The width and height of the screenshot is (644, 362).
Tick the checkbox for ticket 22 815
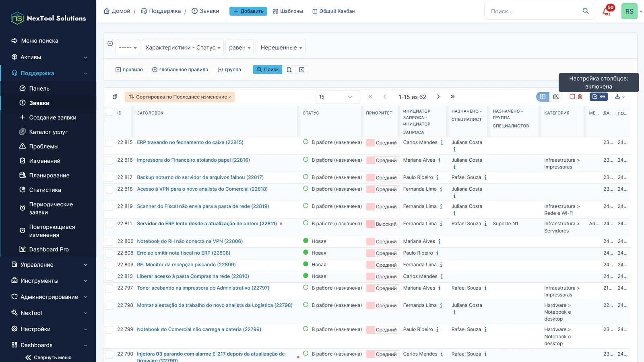coord(109,142)
